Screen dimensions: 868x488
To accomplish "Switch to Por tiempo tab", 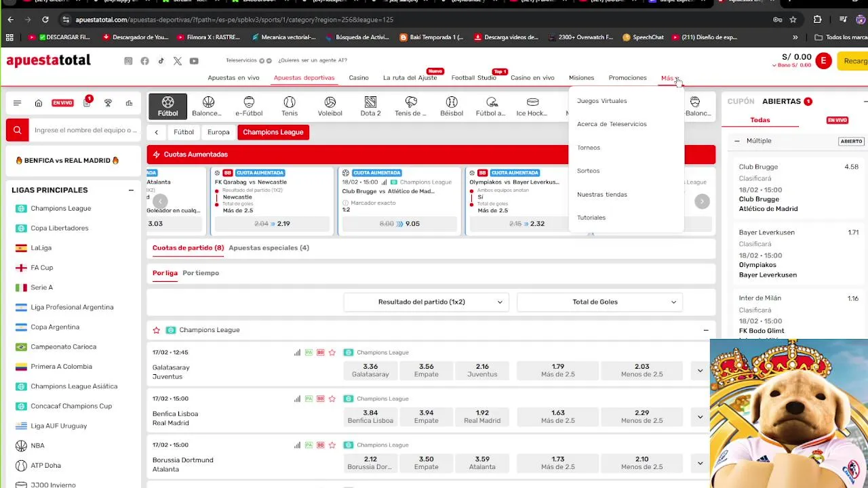I will [201, 273].
